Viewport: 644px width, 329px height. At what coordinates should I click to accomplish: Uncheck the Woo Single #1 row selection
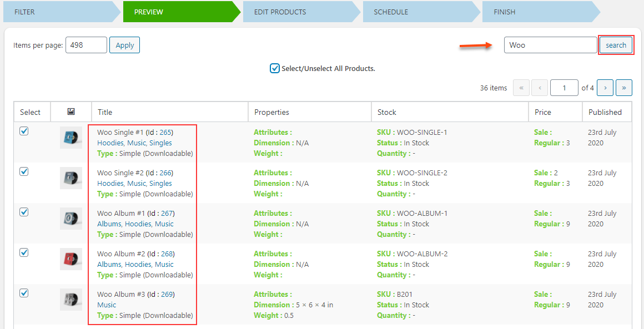(24, 130)
